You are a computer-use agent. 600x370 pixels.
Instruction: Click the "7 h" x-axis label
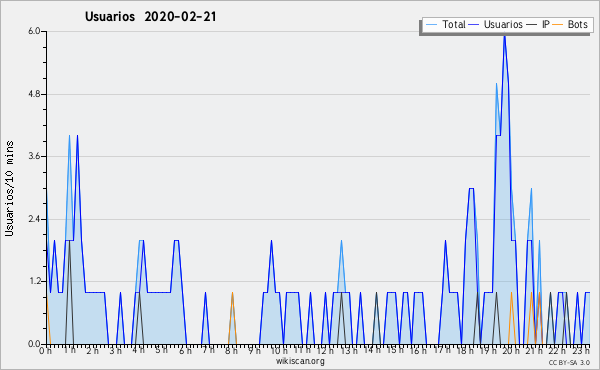[208, 351]
